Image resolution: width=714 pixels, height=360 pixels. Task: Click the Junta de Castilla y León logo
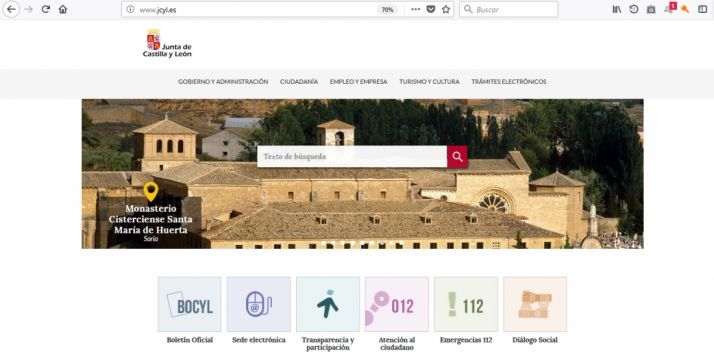tap(167, 43)
